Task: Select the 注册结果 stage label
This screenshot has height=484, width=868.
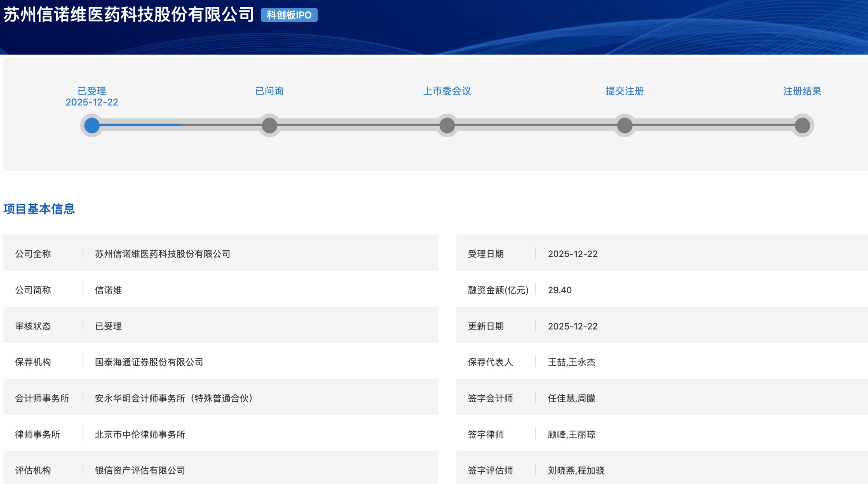Action: tap(802, 91)
